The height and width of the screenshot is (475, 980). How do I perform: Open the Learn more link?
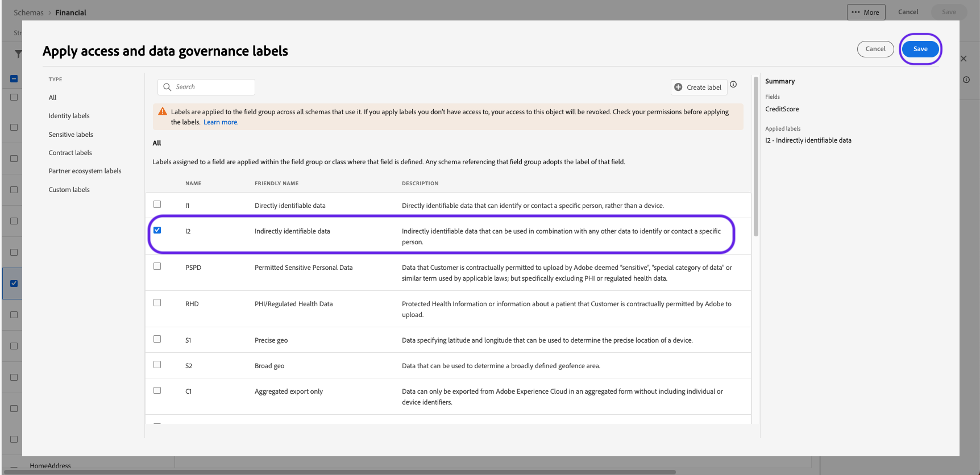[x=221, y=122]
